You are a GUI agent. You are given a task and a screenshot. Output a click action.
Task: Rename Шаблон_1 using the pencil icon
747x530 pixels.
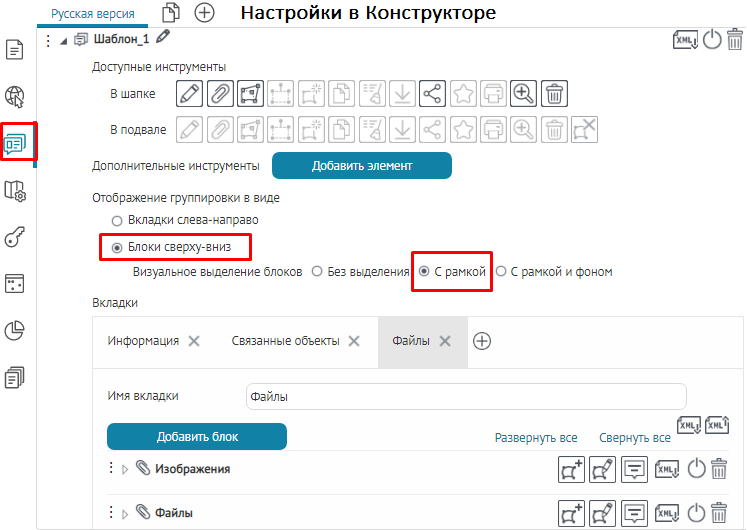(164, 38)
